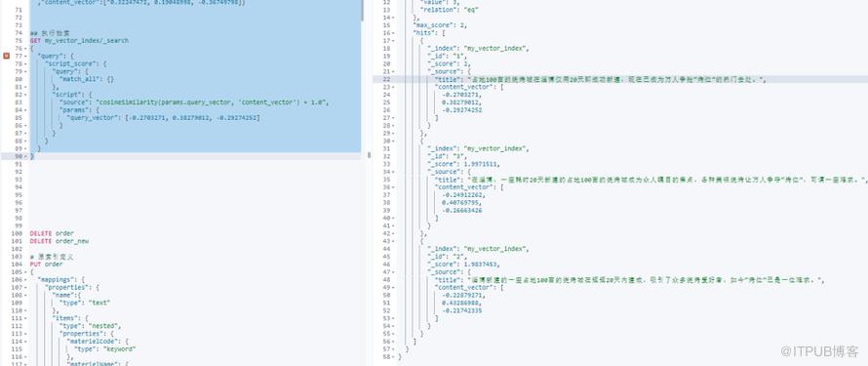Collapse the "mappings" block at line 106
This screenshot has height=366, width=868.
[x=26, y=280]
